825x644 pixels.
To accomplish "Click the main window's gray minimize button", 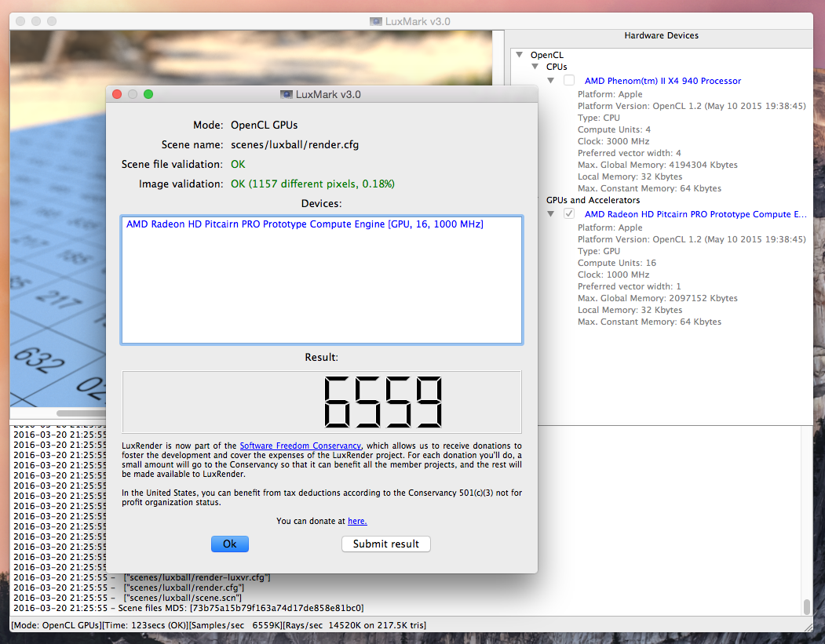I will coord(37,21).
